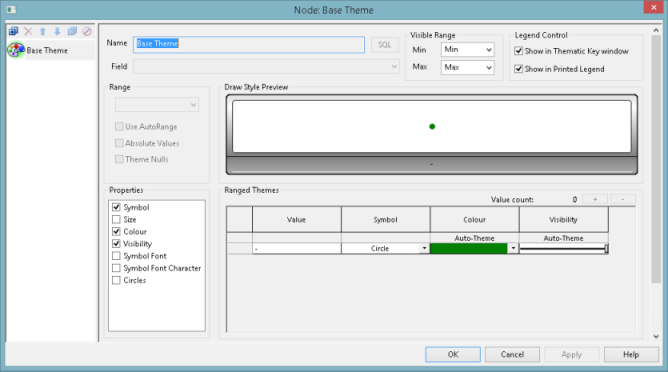Open the Circle symbol dropdown
This screenshot has width=668, height=372.
(424, 248)
